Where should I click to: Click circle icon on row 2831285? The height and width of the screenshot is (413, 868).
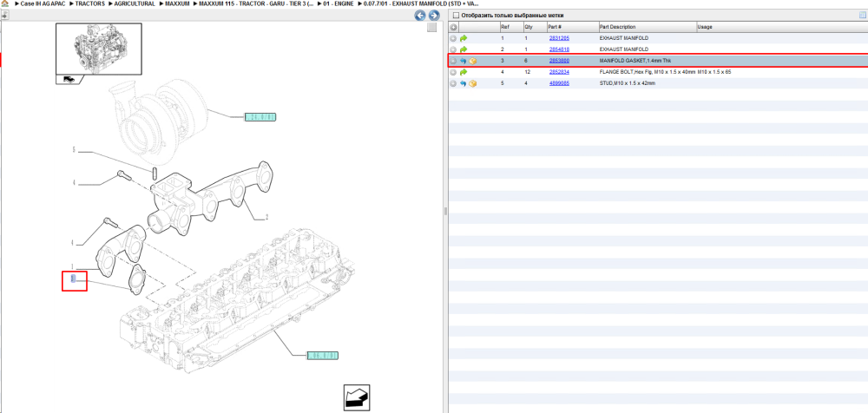(x=453, y=38)
